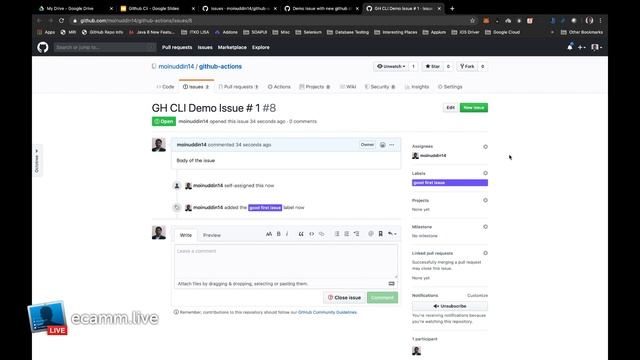Image resolution: width=640 pixels, height=360 pixels.
Task: Click Attach files by dragging & dropping bar
Action: click(286, 284)
